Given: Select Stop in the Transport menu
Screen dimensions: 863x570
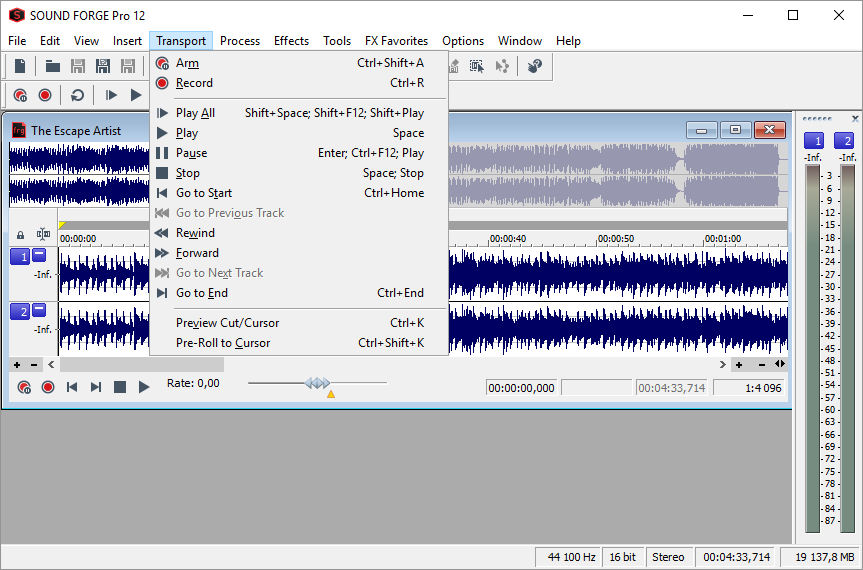Looking at the screenshot, I should (299, 173).
